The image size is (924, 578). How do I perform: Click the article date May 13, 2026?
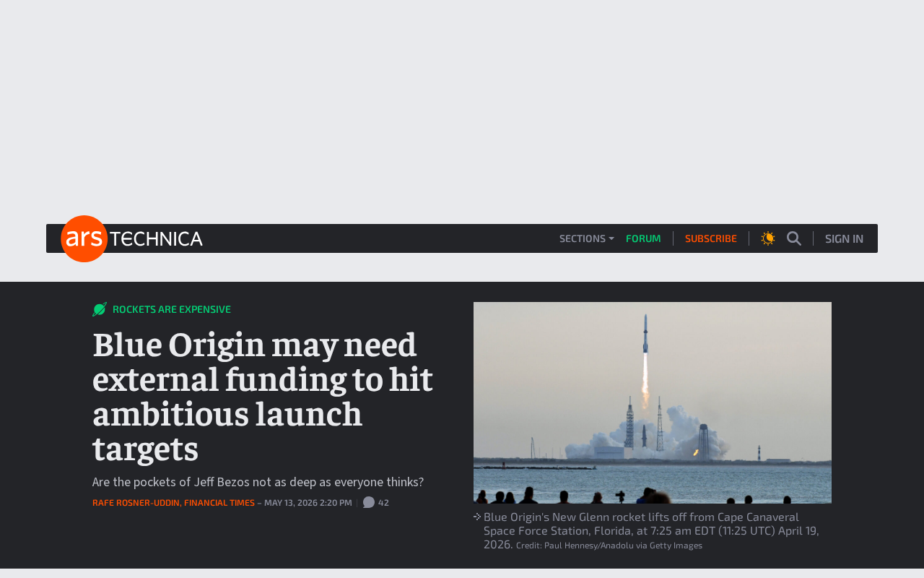pos(308,503)
